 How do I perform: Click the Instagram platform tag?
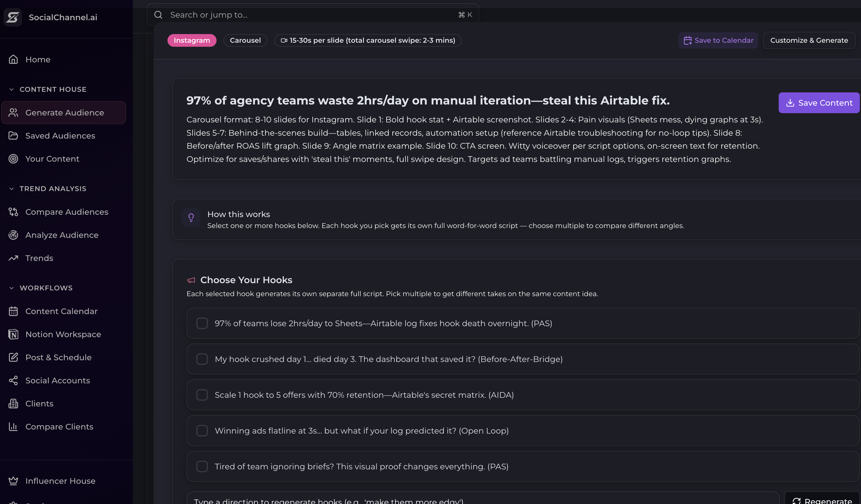192,40
